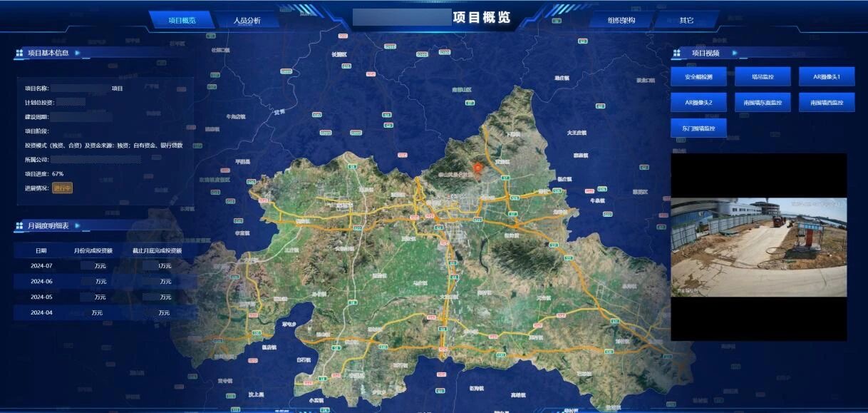The height and width of the screenshot is (413, 868).
Task: Select the 其它 tab
Action: (x=686, y=21)
